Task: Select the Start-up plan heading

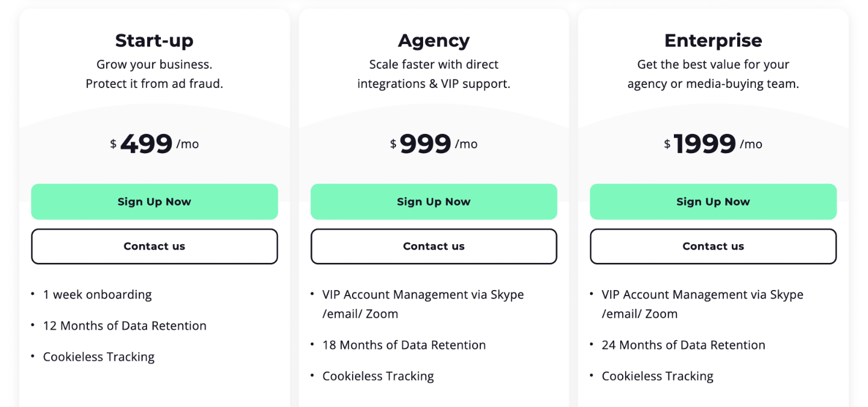Action: click(x=154, y=40)
